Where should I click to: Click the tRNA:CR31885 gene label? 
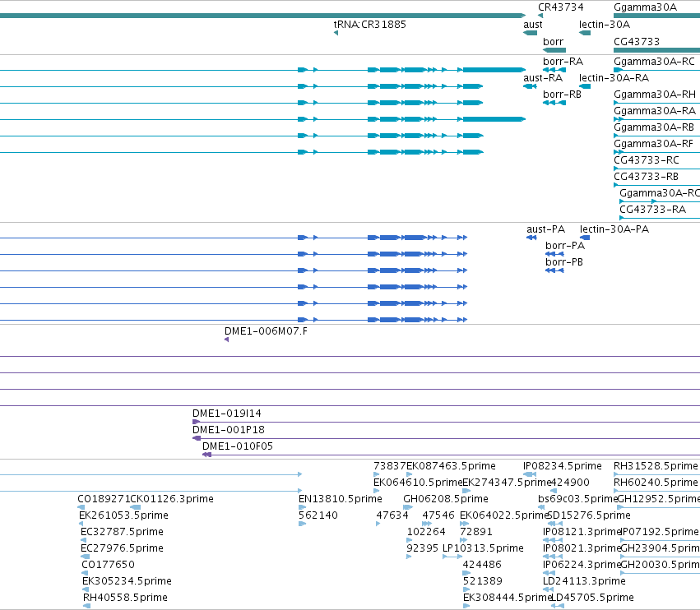click(x=369, y=25)
